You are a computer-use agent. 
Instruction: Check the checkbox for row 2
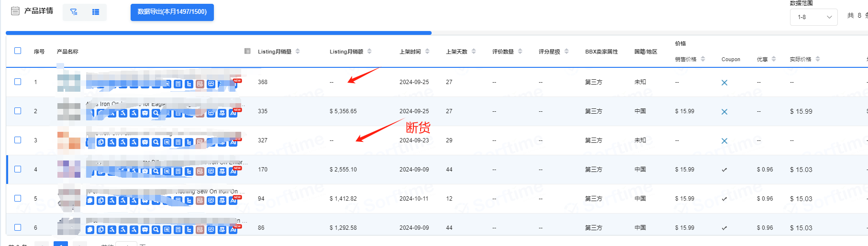pyautogui.click(x=18, y=111)
